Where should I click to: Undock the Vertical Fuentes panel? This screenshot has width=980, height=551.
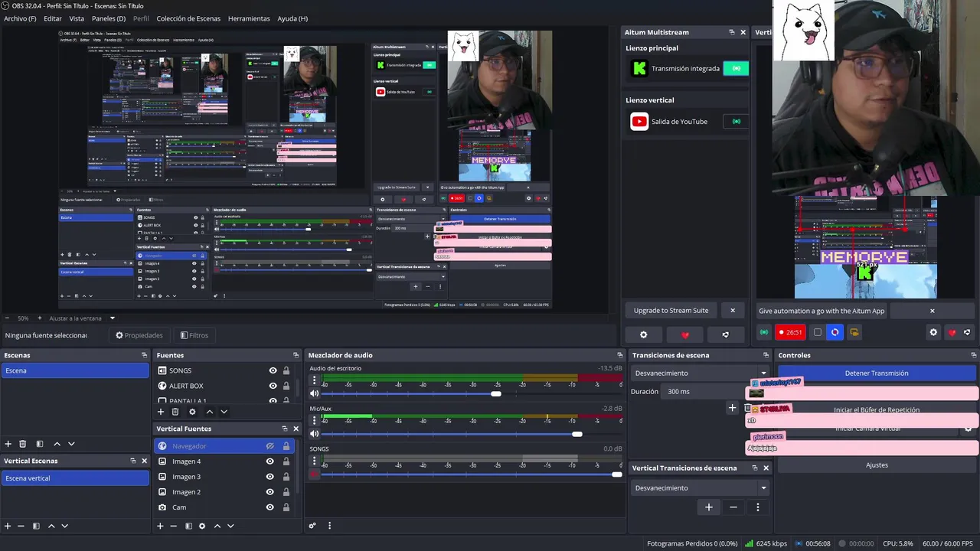(285, 429)
